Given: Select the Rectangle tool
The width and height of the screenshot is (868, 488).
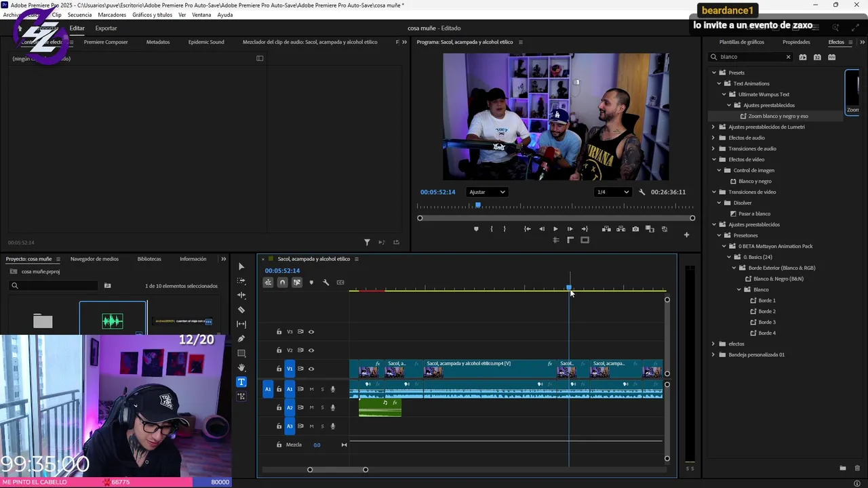Looking at the screenshot, I should pyautogui.click(x=241, y=353).
